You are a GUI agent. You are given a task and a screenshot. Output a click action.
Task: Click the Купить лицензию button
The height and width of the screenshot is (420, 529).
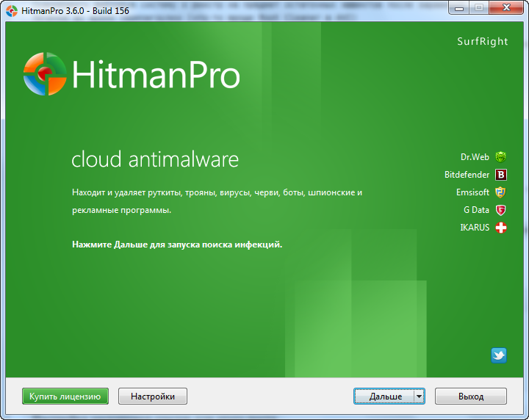pyautogui.click(x=65, y=397)
